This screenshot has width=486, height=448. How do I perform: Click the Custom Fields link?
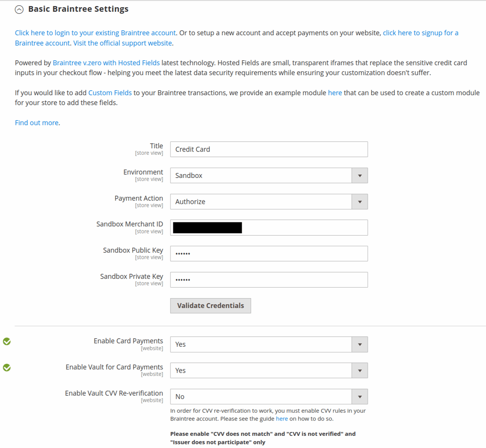(110, 92)
